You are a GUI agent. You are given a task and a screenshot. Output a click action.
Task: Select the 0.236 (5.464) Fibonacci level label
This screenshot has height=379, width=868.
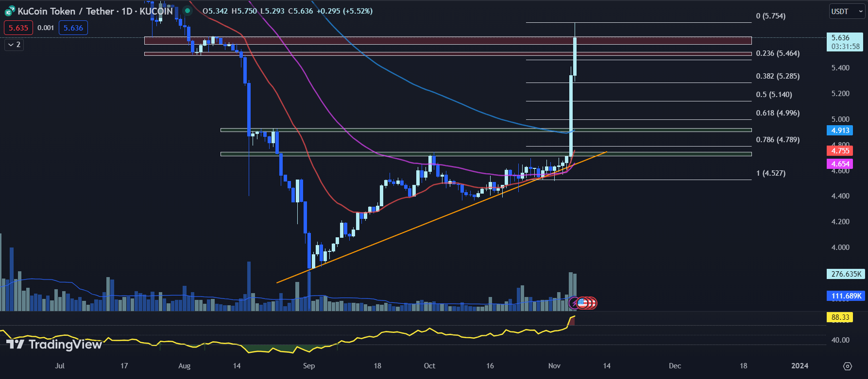pos(778,53)
